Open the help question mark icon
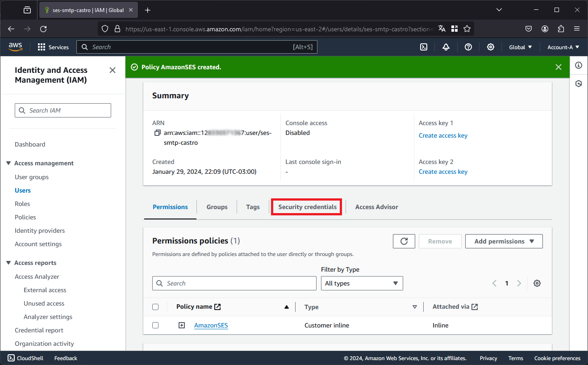The image size is (588, 365). tap(468, 47)
